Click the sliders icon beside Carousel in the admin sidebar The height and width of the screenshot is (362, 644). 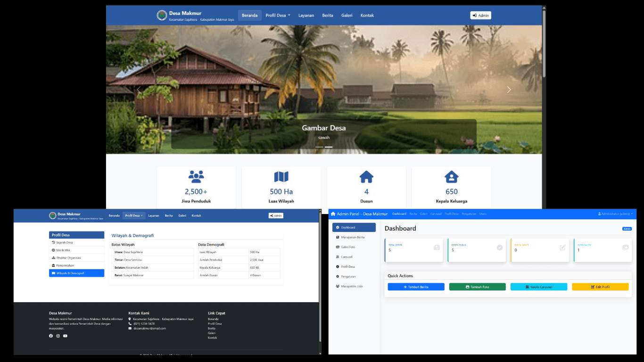(x=338, y=257)
